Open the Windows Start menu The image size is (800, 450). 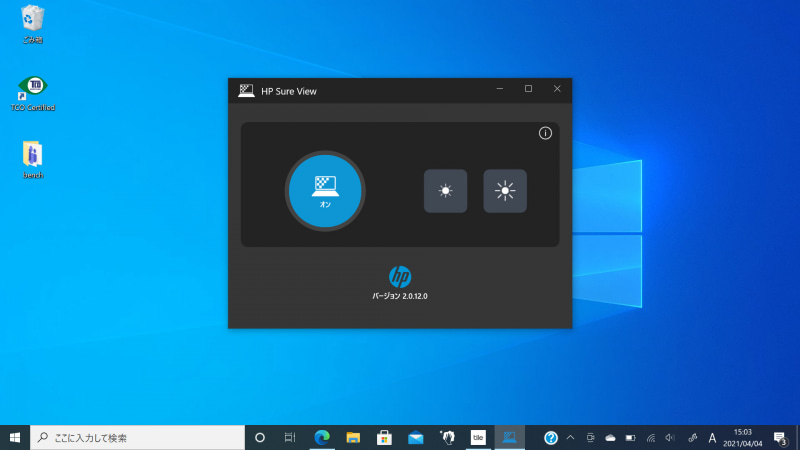coord(15,438)
